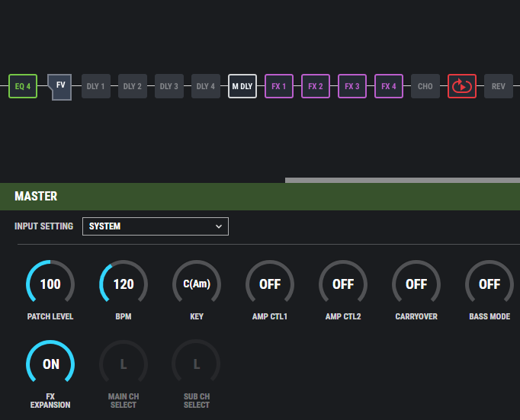The height and width of the screenshot is (420, 520).
Task: Click the horizontal signal chain scrollbar
Action: (x=403, y=181)
